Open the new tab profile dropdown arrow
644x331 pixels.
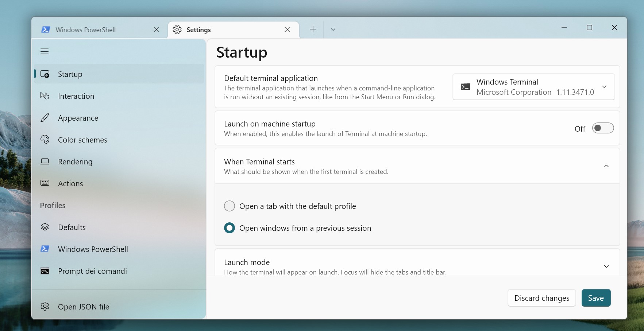tap(333, 30)
